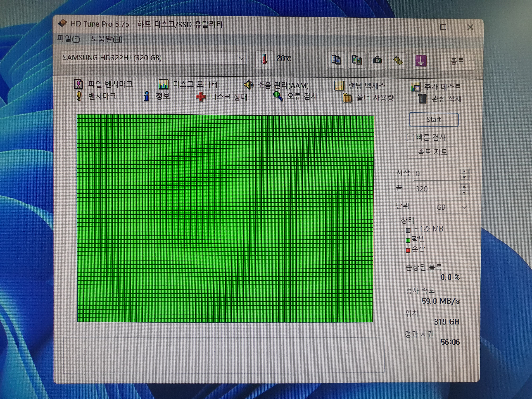Screen dimensions: 532x399
Task: Maximize the HD Tune Pro window
Action: 443,27
